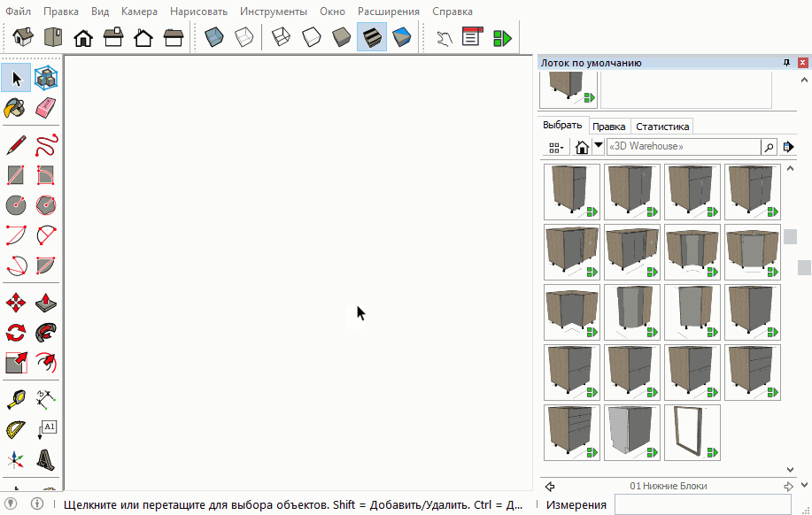Viewport: 812px width, 515px height.
Task: Select the Paint Bucket tool
Action: pos(16,108)
